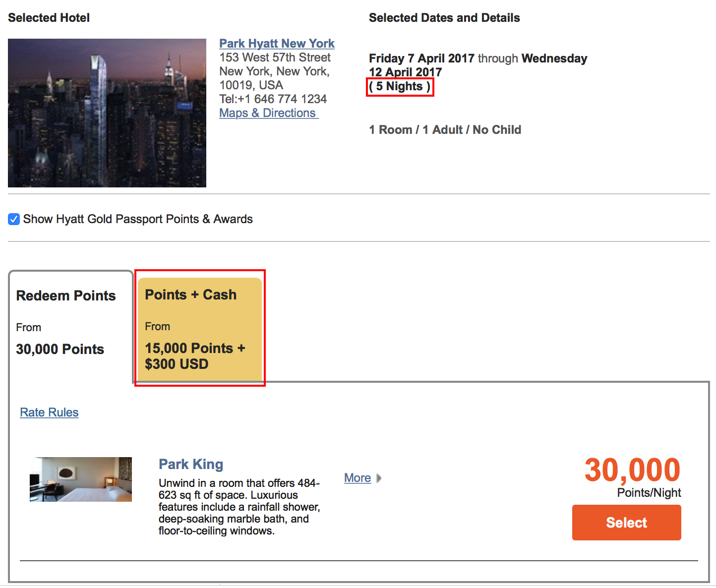This screenshot has width=716, height=588.
Task: Click the 1 Room / 1 Adult details text
Action: (445, 129)
